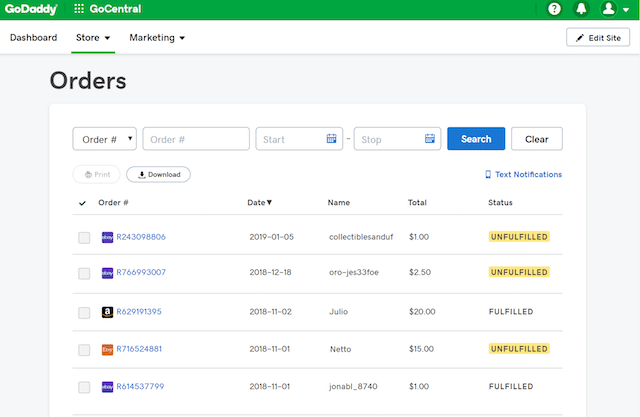
Task: Open the user account avatar menu
Action: pyautogui.click(x=614, y=9)
